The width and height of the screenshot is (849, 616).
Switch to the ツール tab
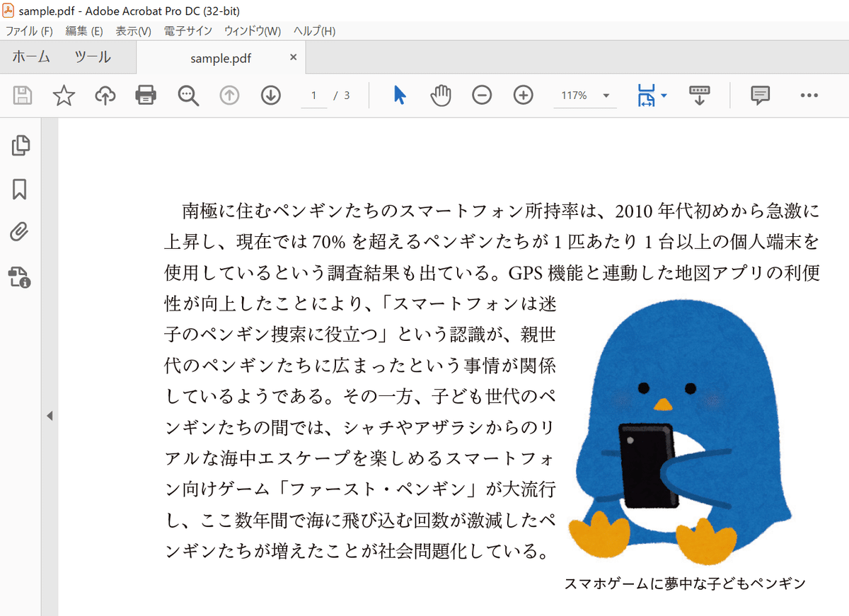click(x=93, y=57)
